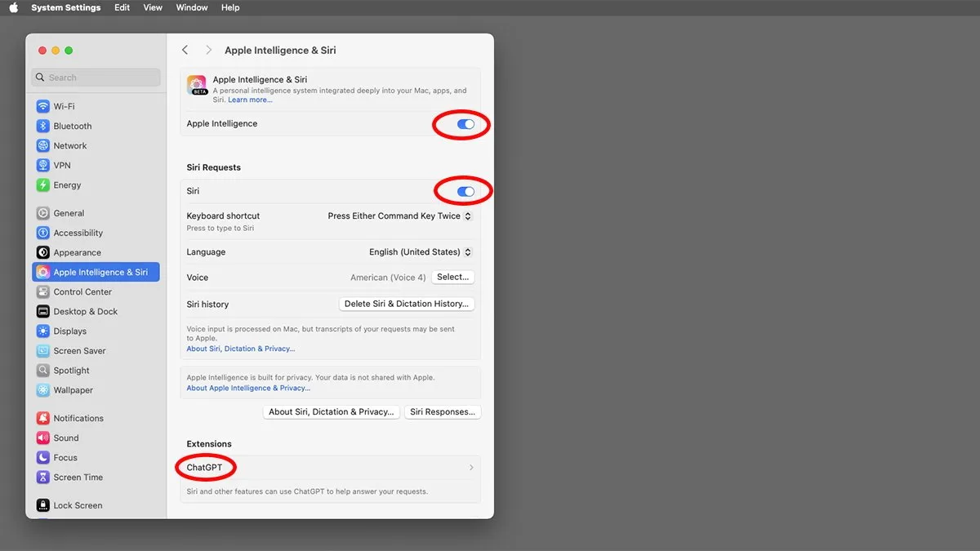
Task: Open the Learn more link
Action: tap(250, 99)
